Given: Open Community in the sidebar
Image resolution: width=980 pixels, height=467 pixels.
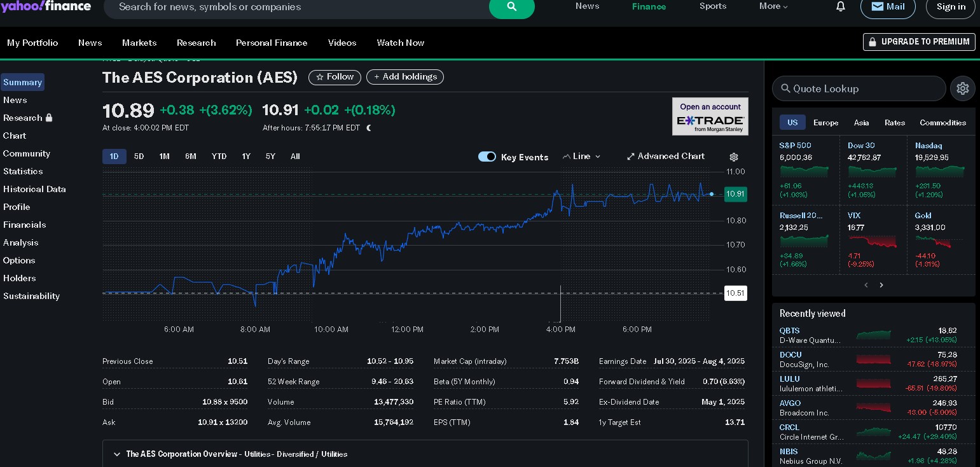Looking at the screenshot, I should click(26, 153).
